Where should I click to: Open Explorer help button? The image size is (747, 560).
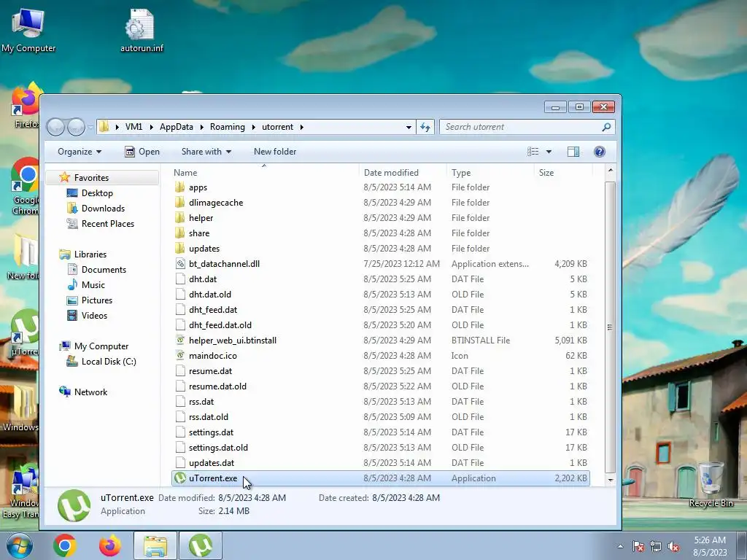(600, 152)
